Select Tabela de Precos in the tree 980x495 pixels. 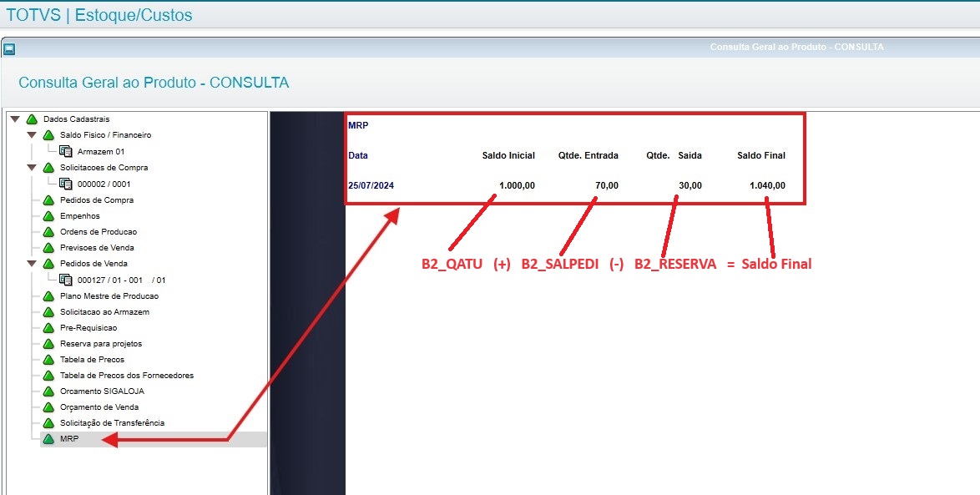[92, 360]
